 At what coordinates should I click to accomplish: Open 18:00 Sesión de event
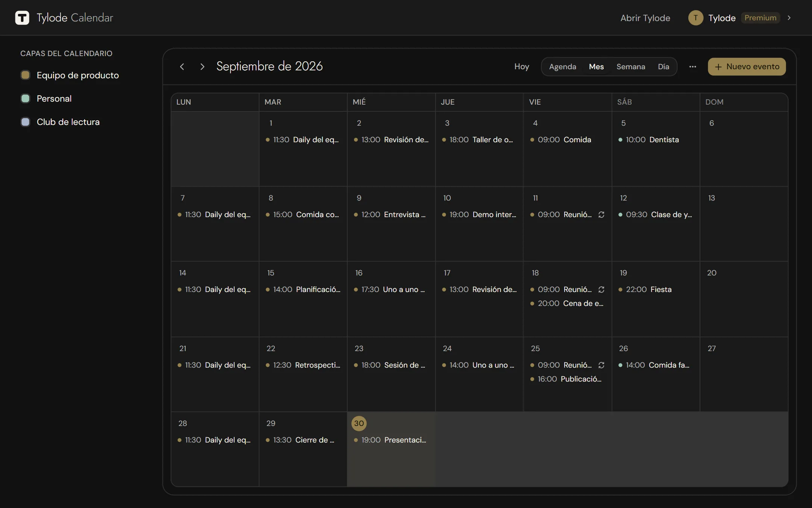391,365
